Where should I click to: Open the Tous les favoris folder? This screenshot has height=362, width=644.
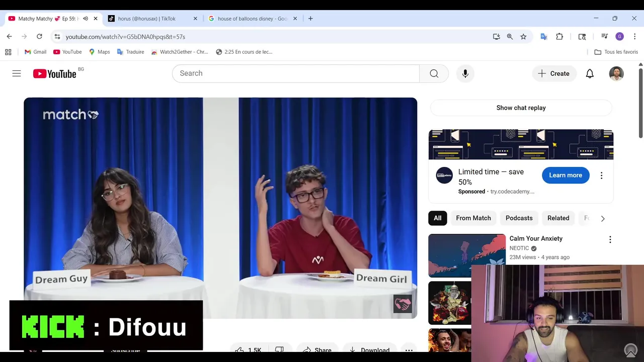[x=616, y=52]
